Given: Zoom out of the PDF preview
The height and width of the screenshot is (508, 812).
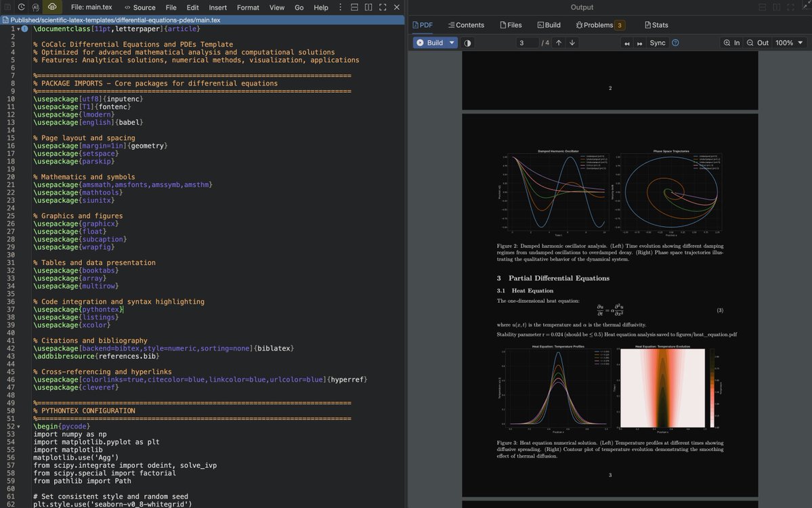Looking at the screenshot, I should (x=760, y=42).
